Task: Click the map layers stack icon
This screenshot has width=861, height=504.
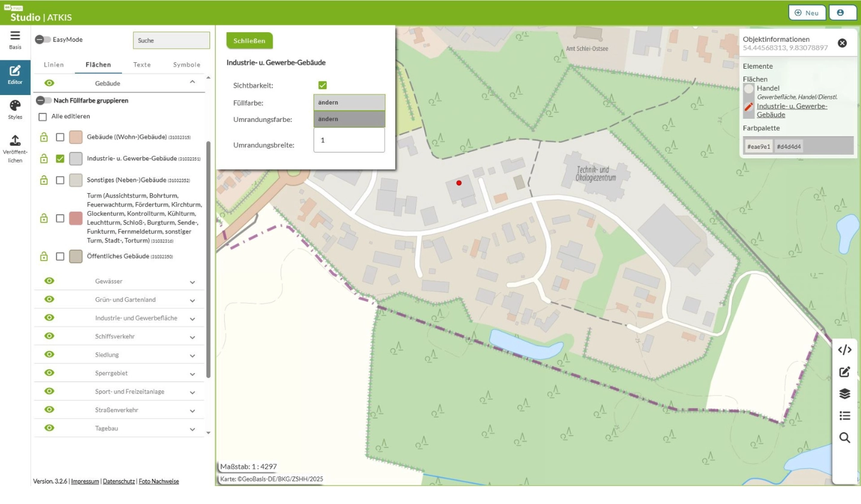Action: [844, 393]
